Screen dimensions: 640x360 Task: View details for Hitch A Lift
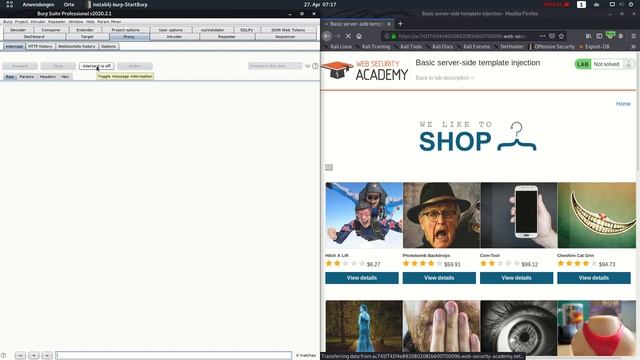point(362,278)
